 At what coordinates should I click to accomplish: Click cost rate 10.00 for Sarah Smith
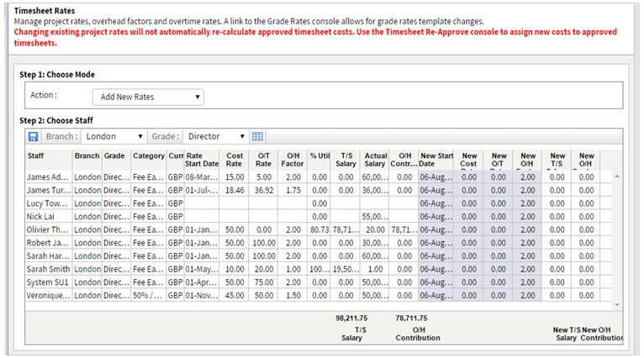235,269
